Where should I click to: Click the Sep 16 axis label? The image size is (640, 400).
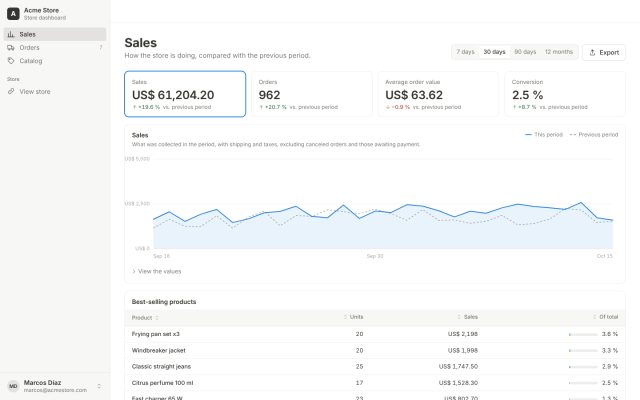coord(161,256)
